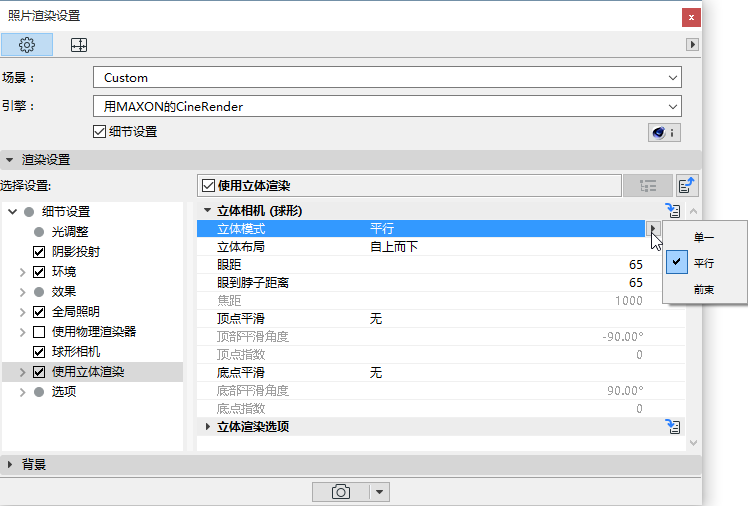Choose 单一 from the popup menu
748x506 pixels.
click(x=705, y=237)
